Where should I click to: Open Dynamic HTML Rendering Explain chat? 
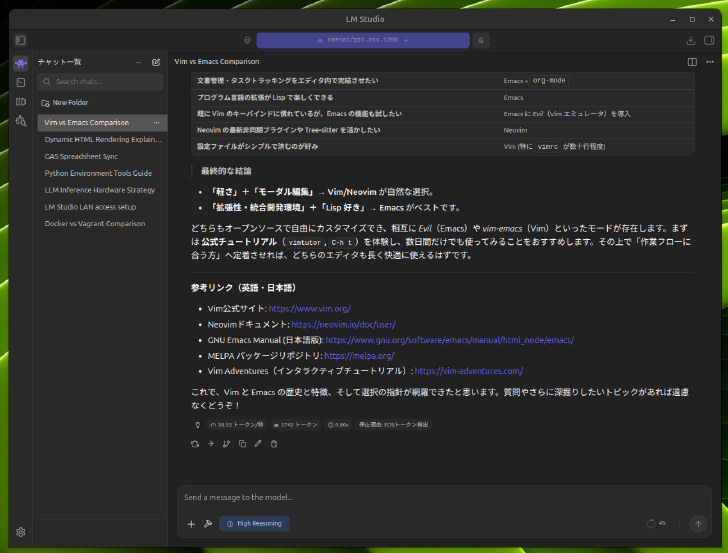[x=102, y=139]
